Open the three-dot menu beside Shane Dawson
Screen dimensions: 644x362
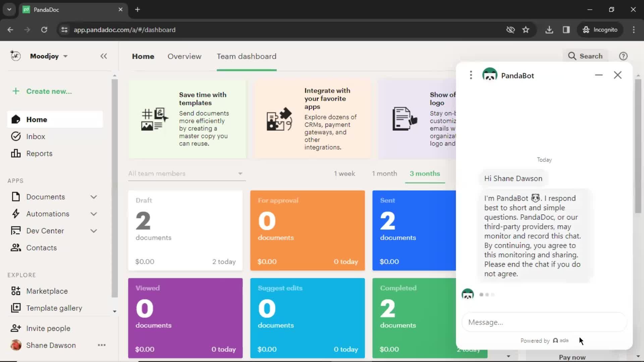pyautogui.click(x=102, y=345)
